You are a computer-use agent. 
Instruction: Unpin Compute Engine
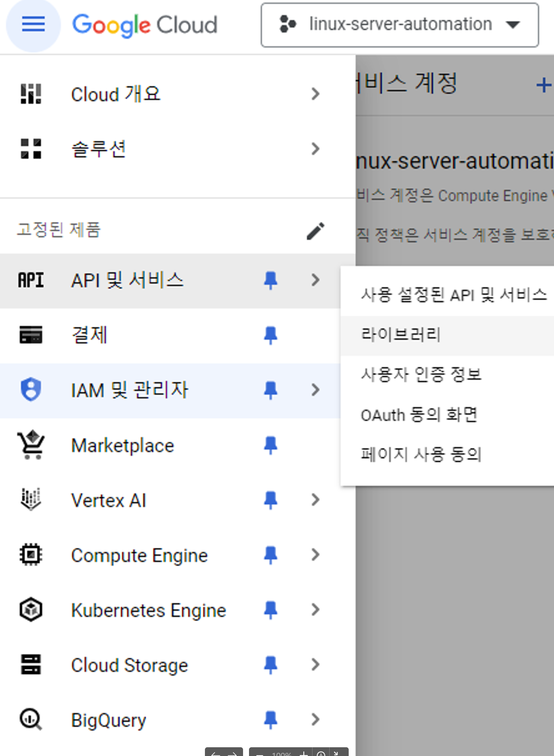270,555
